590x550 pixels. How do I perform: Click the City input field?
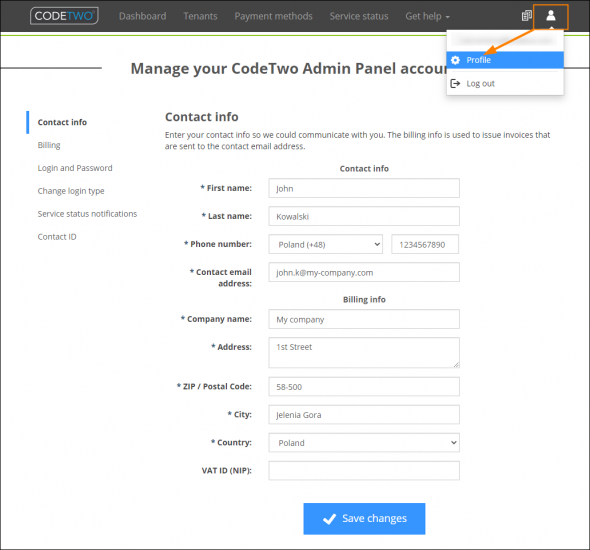click(364, 415)
